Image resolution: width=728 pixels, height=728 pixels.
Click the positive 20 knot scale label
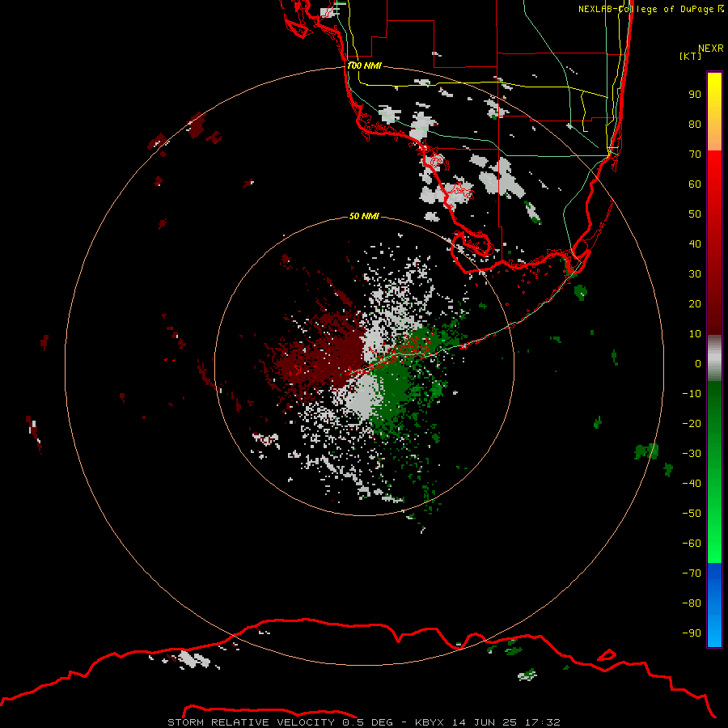(x=695, y=304)
